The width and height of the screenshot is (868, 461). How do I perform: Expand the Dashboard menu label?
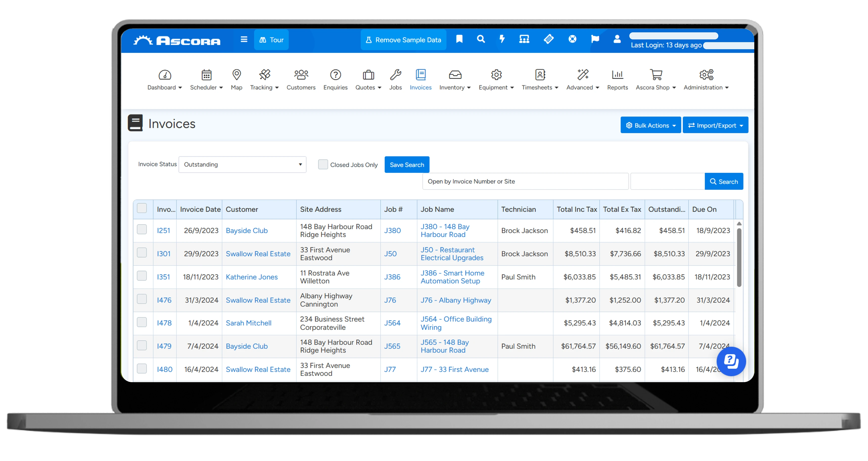[165, 88]
